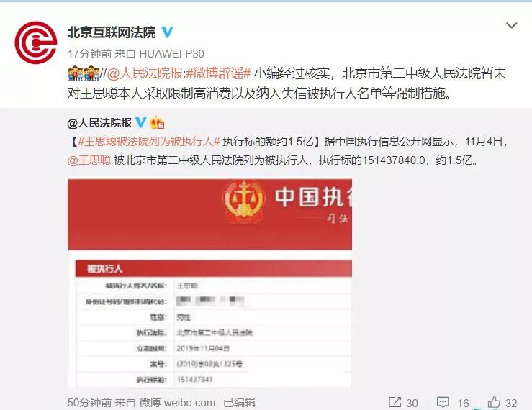Click the 已编辑 edited label
532x410 pixels.
click(239, 403)
